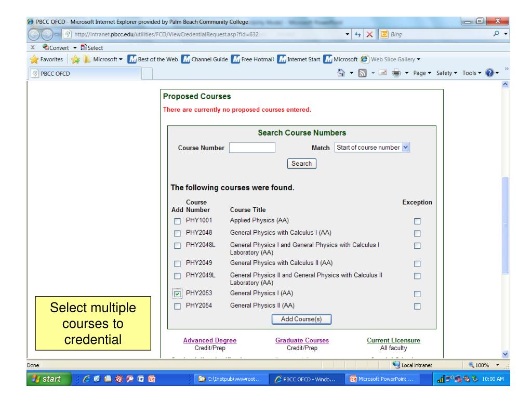This screenshot has width=532, height=399.
Task: Open the search provider dropdown arrow
Action: click(506, 34)
